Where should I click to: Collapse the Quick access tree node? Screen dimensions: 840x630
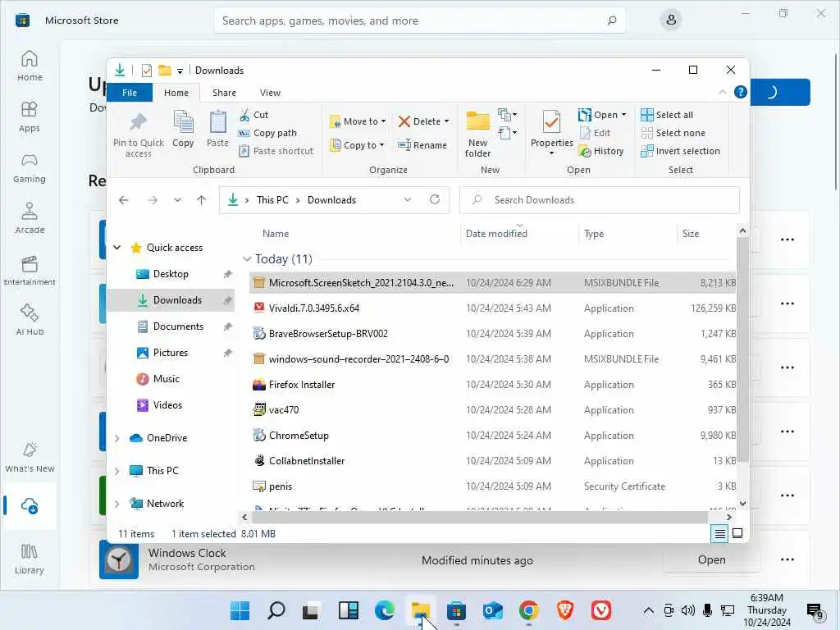[x=117, y=248]
